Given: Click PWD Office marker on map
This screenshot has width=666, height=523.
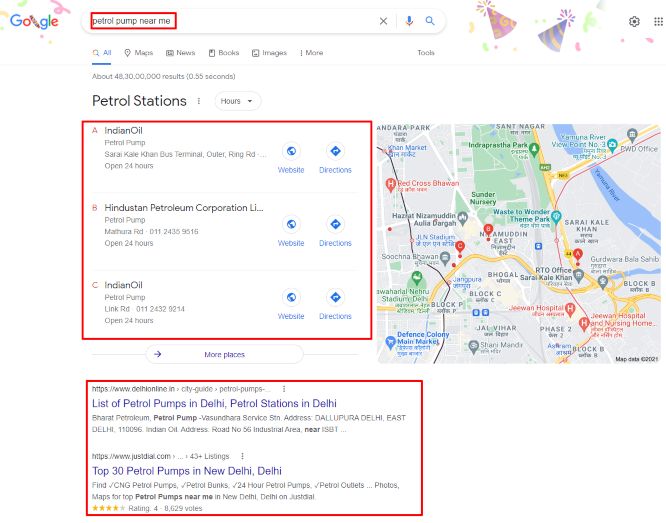Looking at the screenshot, I should click(x=632, y=135).
